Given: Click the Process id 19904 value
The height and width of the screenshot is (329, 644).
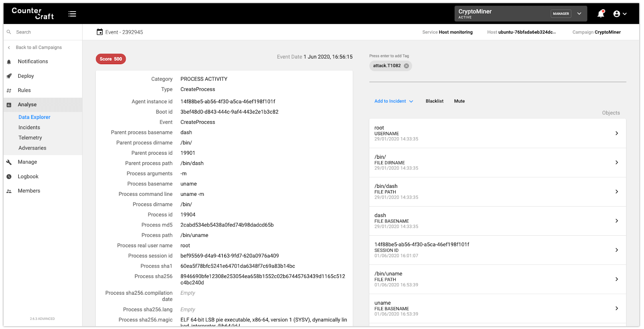Looking at the screenshot, I should (188, 215).
